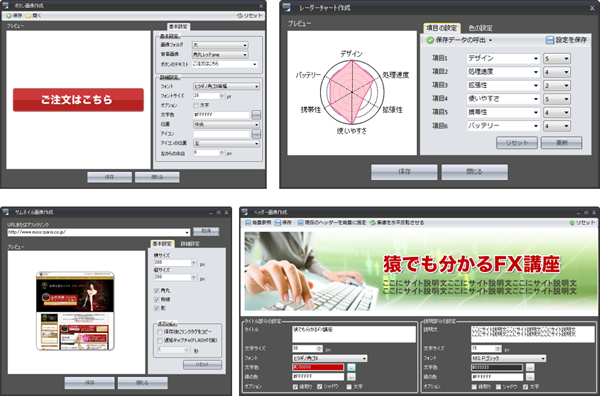Toggle 太字 checkbox in button image window
This screenshot has width=600, height=396.
point(196,105)
